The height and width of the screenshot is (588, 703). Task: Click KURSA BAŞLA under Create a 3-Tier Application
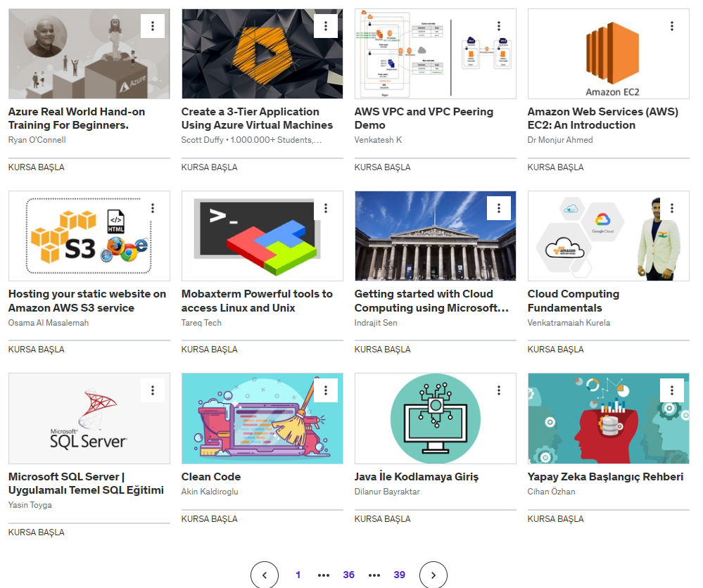pyautogui.click(x=210, y=167)
